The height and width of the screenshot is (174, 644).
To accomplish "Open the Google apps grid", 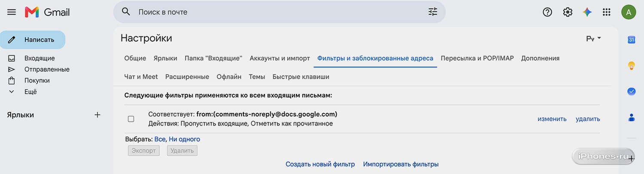I will 607,12.
